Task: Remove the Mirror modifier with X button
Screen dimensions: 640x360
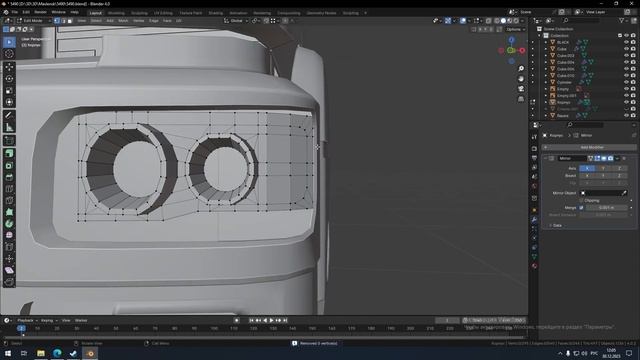Action: tap(624, 158)
